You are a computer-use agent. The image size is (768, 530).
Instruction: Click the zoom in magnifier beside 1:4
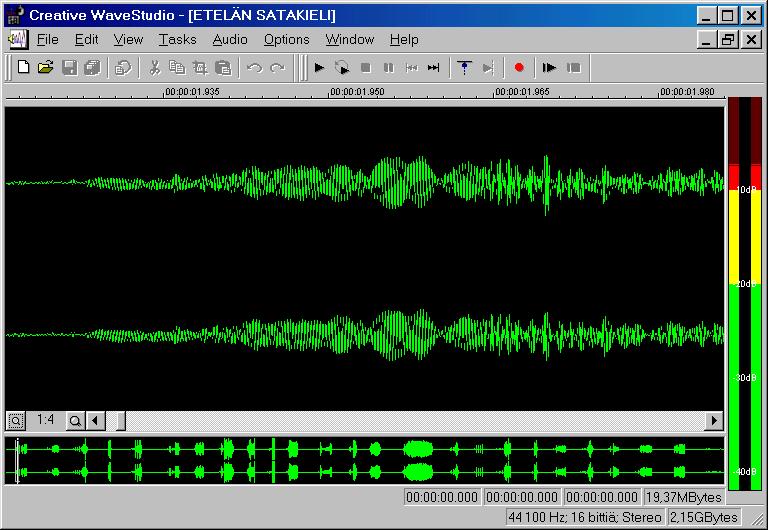(75, 420)
